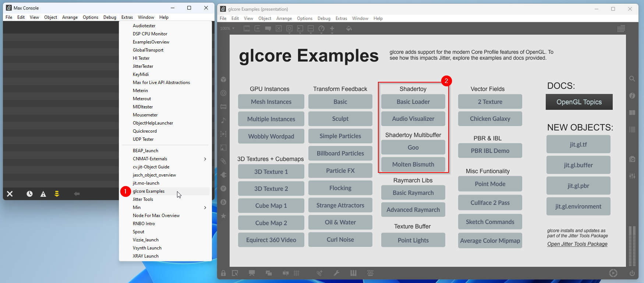Click the new-view windows icon in bottom toolbar

tap(269, 273)
